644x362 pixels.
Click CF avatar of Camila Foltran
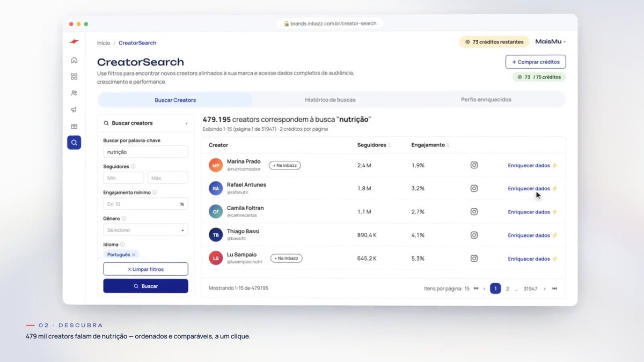click(216, 212)
